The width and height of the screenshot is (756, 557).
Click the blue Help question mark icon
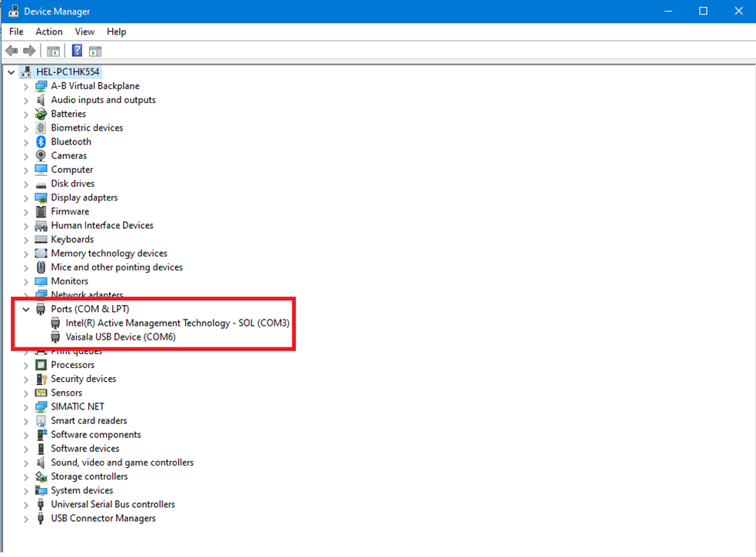[x=77, y=51]
